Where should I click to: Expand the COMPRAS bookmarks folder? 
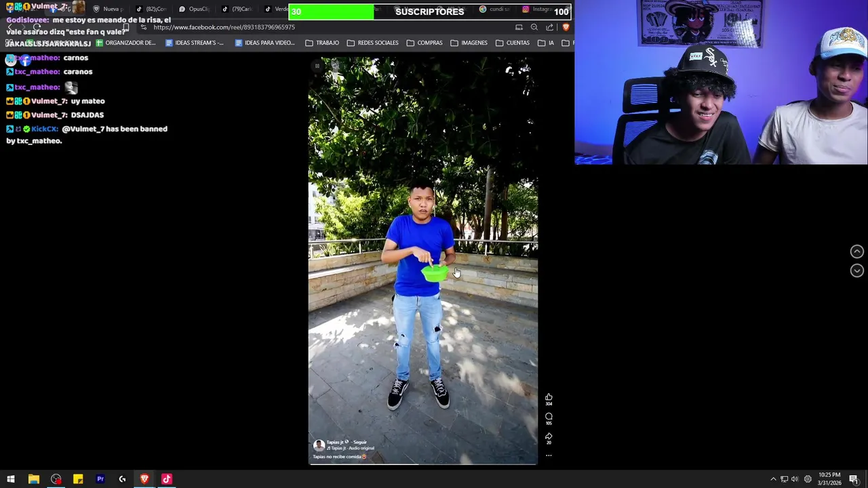pyautogui.click(x=425, y=43)
